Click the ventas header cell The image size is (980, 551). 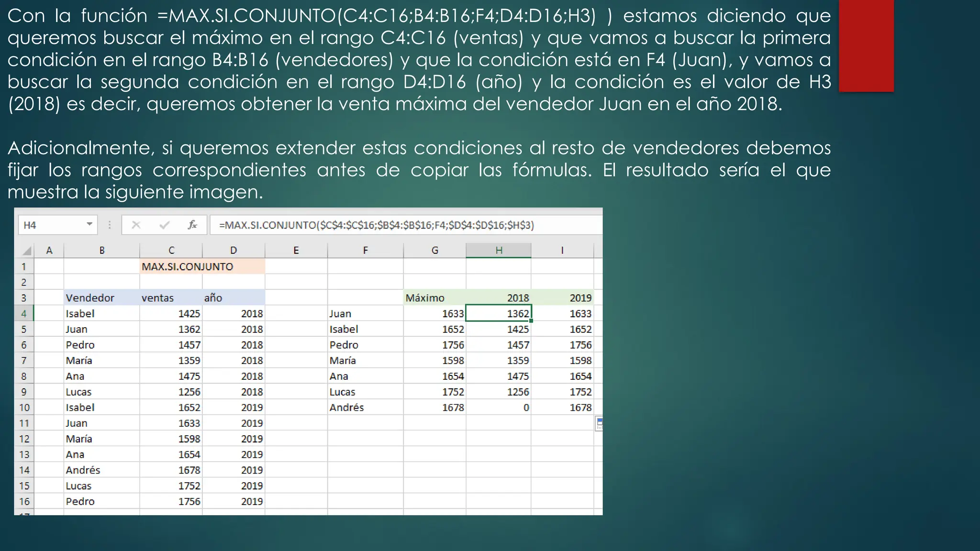pos(171,298)
